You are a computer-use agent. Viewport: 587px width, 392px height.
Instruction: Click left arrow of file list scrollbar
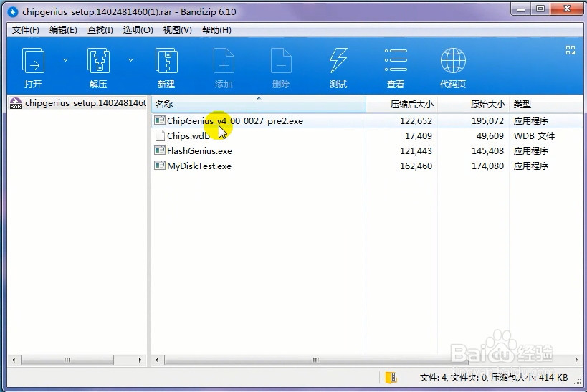pos(156,360)
